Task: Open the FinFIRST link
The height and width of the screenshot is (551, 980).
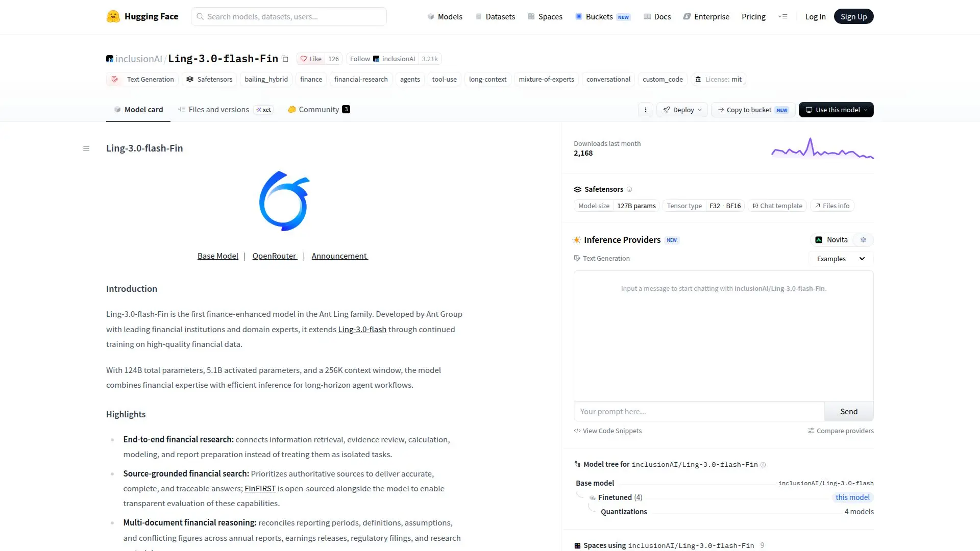Action: 260,488
